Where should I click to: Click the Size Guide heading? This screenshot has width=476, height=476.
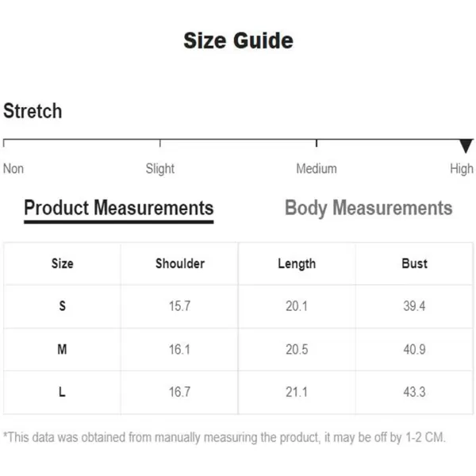tap(238, 40)
